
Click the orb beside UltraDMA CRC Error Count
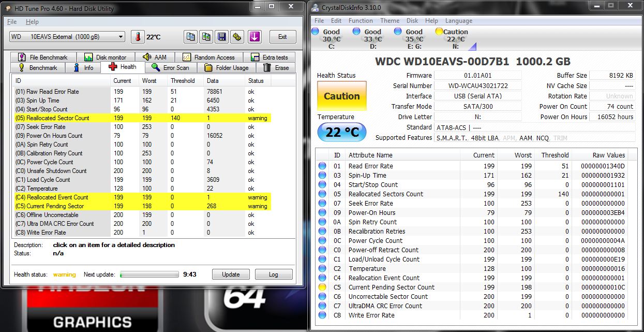322,306
